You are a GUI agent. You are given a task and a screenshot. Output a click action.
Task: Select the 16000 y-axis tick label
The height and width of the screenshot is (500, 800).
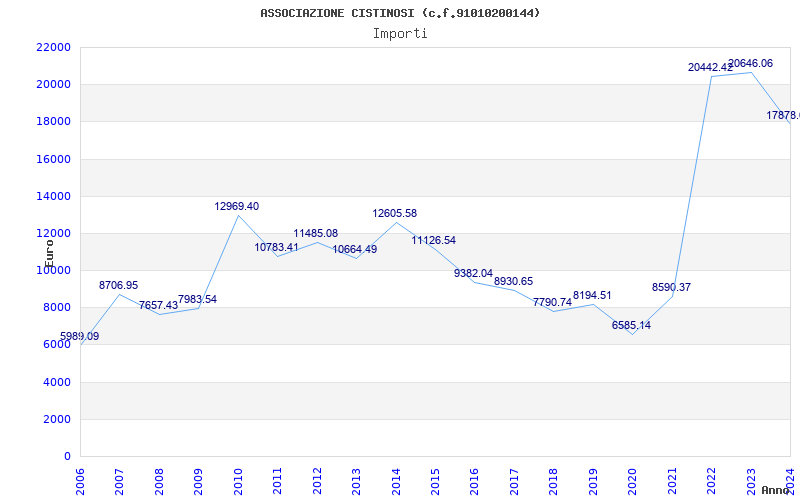[x=53, y=159]
